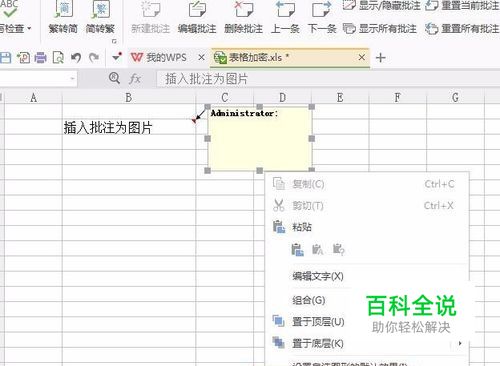The width and height of the screenshot is (500, 366).
Task: Click the fx insert function icon
Action: coord(135,79)
